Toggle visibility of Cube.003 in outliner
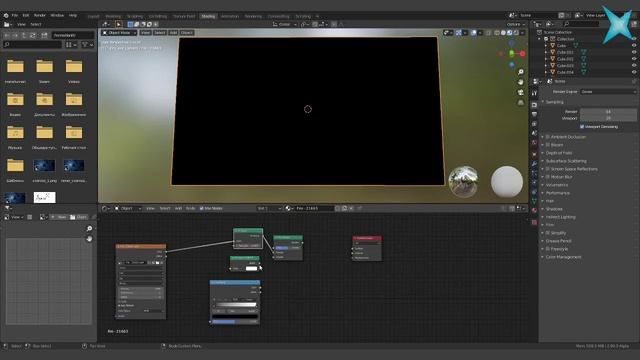 634,65
